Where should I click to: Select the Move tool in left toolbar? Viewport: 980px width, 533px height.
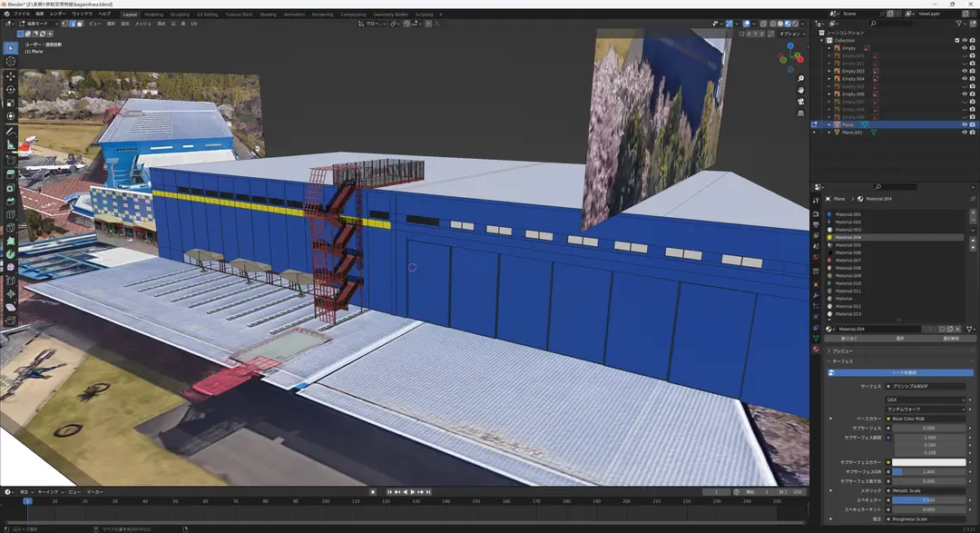[11, 76]
